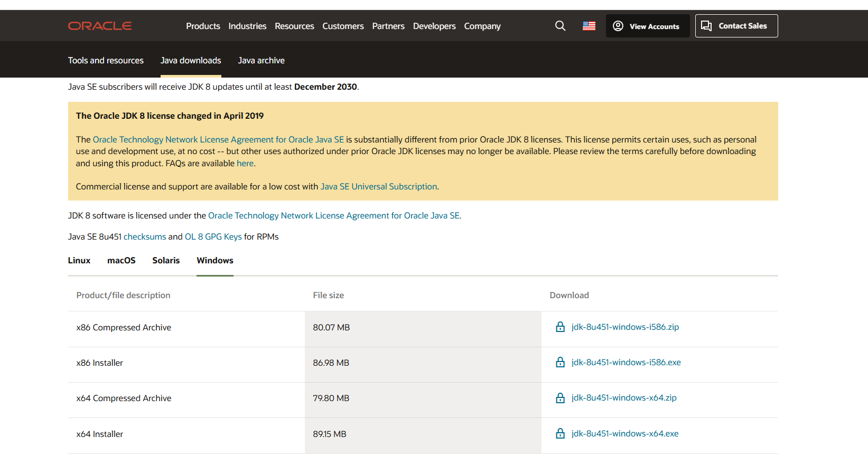868x456 pixels.
Task: Open the Industries menu
Action: (247, 26)
